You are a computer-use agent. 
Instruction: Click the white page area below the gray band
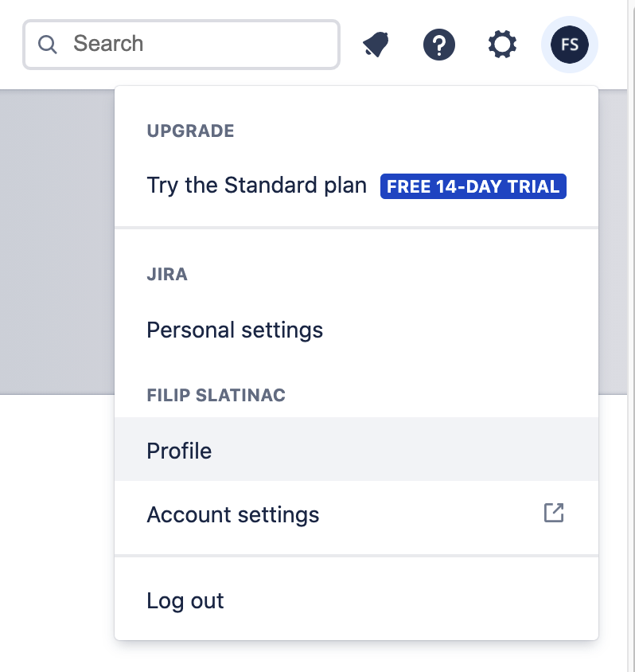click(x=57, y=531)
